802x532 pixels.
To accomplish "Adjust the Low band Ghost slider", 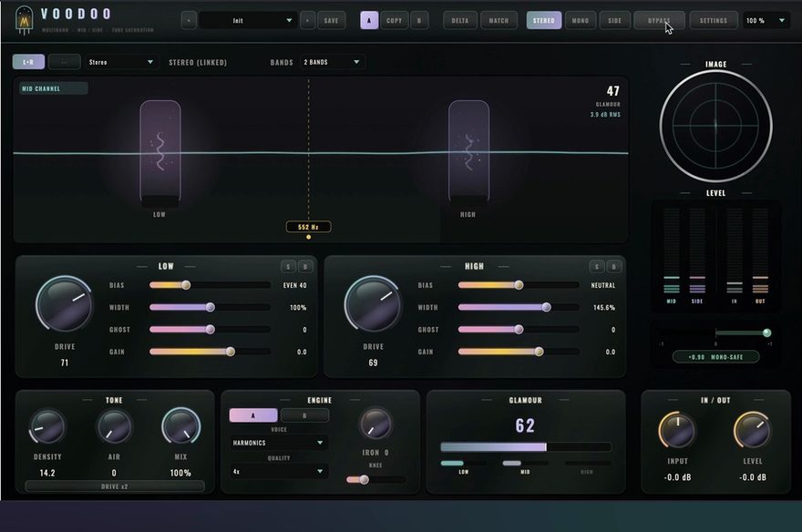I will [x=210, y=330].
